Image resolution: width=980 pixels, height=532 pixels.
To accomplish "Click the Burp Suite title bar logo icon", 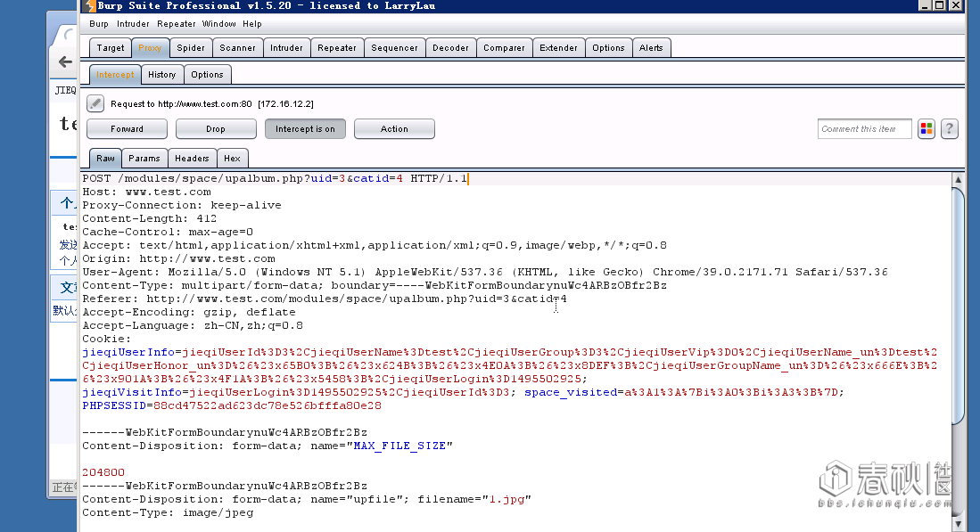I will (89, 6).
